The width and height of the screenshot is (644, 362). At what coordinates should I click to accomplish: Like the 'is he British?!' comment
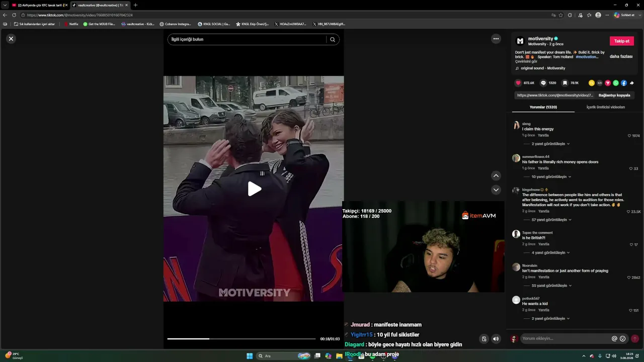click(x=631, y=244)
